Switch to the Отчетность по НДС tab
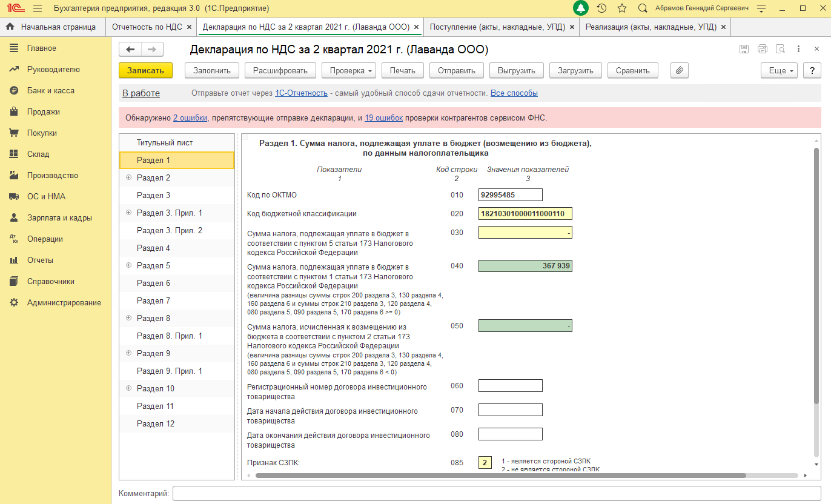This screenshot has height=504, width=831. click(x=147, y=27)
